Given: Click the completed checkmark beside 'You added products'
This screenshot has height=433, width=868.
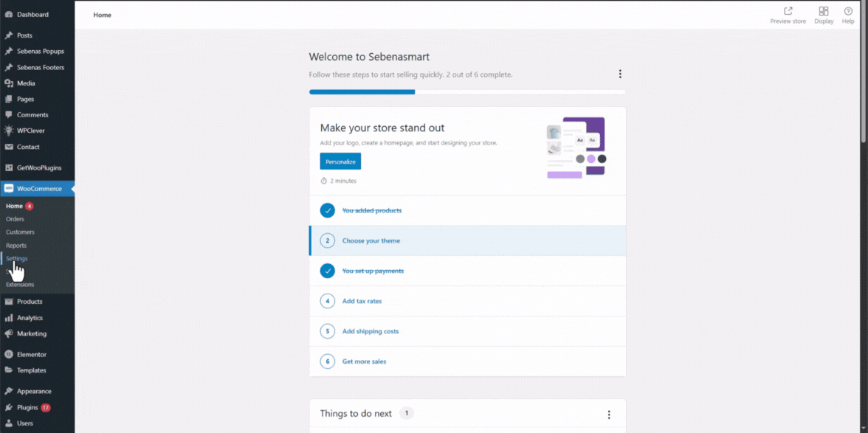Looking at the screenshot, I should 328,211.
